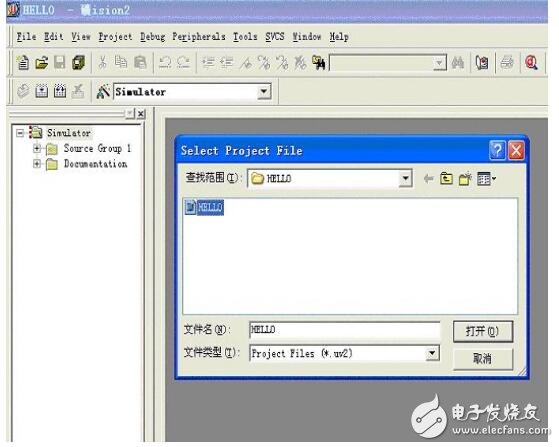
Task: Click the Rebuild all target files icon
Action: click(x=60, y=92)
